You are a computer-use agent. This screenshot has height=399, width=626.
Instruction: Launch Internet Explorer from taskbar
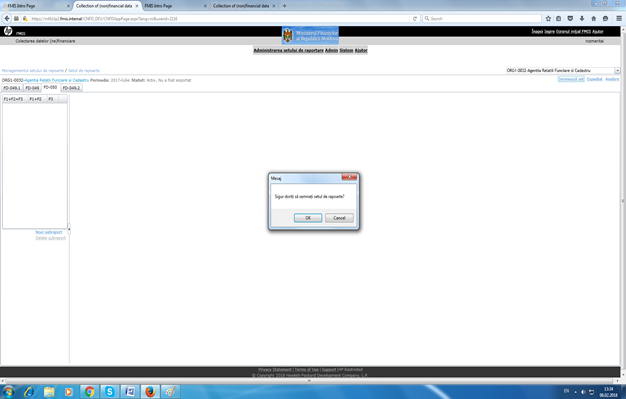coord(29,392)
